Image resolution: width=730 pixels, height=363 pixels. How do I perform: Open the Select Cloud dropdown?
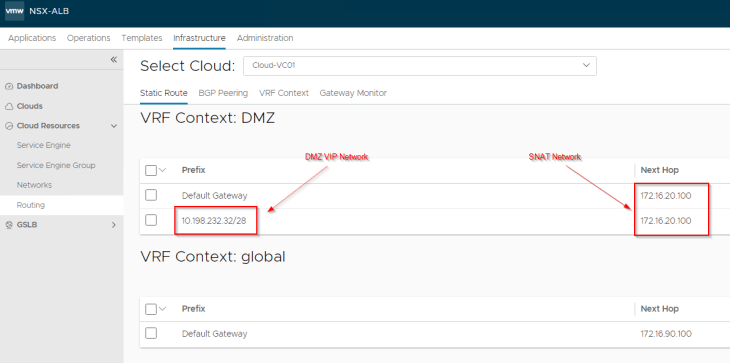tap(419, 66)
